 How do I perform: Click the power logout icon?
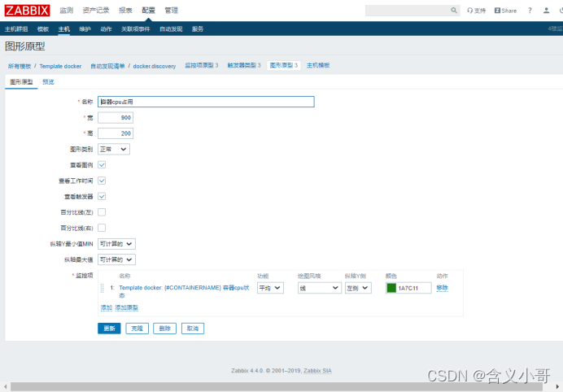click(x=561, y=11)
